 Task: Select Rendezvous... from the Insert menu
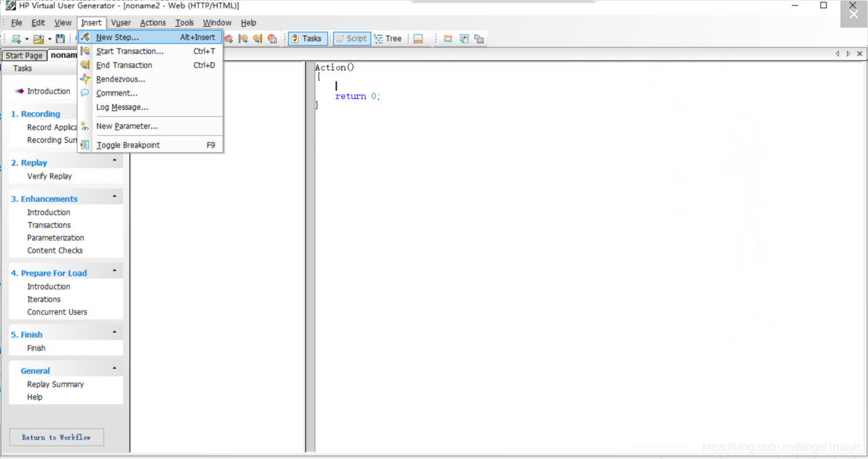tap(150, 80)
